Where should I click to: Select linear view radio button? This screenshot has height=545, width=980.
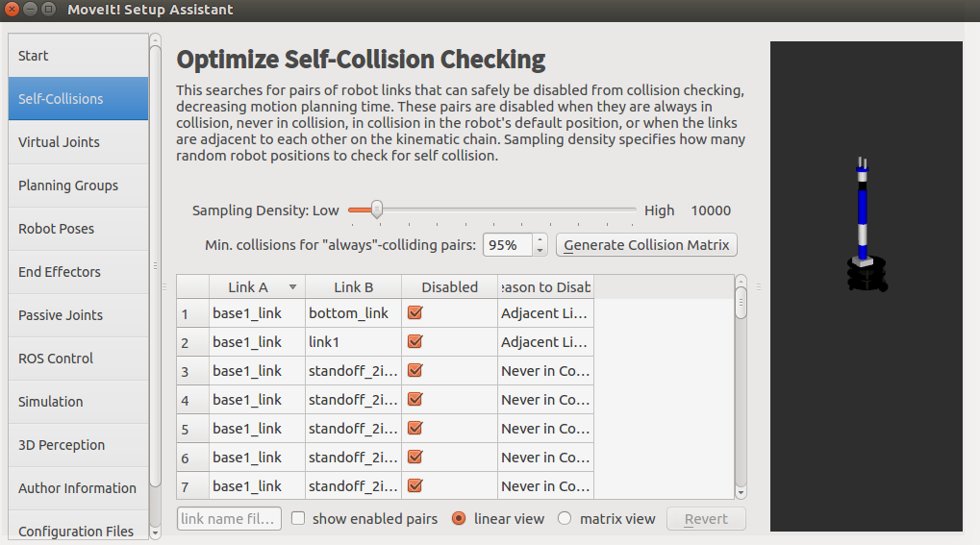[x=459, y=519]
